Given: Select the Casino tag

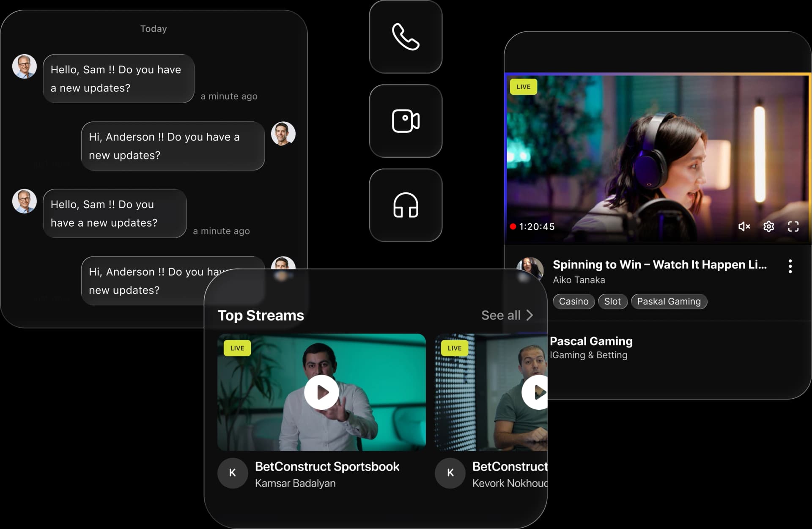Looking at the screenshot, I should coord(573,302).
